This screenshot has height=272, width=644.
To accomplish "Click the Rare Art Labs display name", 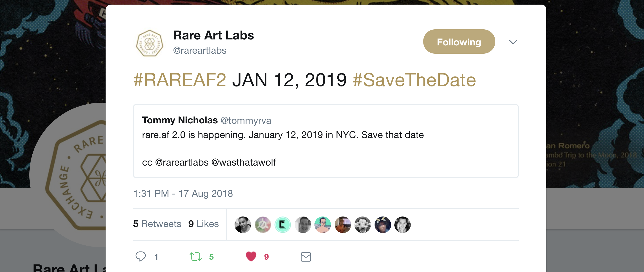I will [x=213, y=35].
